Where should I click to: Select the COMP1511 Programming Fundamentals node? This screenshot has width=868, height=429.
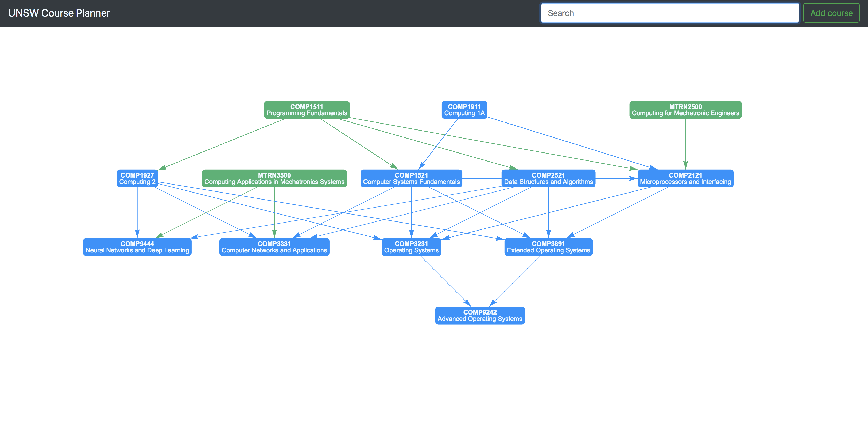click(306, 110)
